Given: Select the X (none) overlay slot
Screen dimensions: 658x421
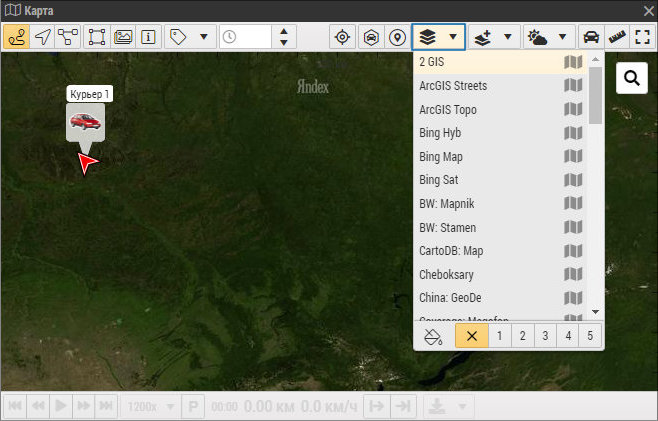Looking at the screenshot, I should [x=472, y=336].
